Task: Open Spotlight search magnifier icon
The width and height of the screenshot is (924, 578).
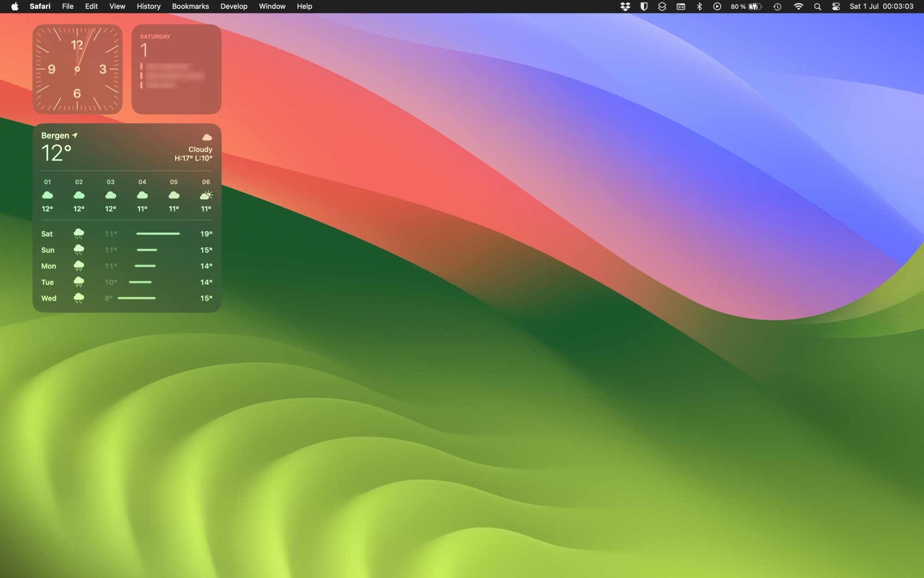Action: coord(817,6)
